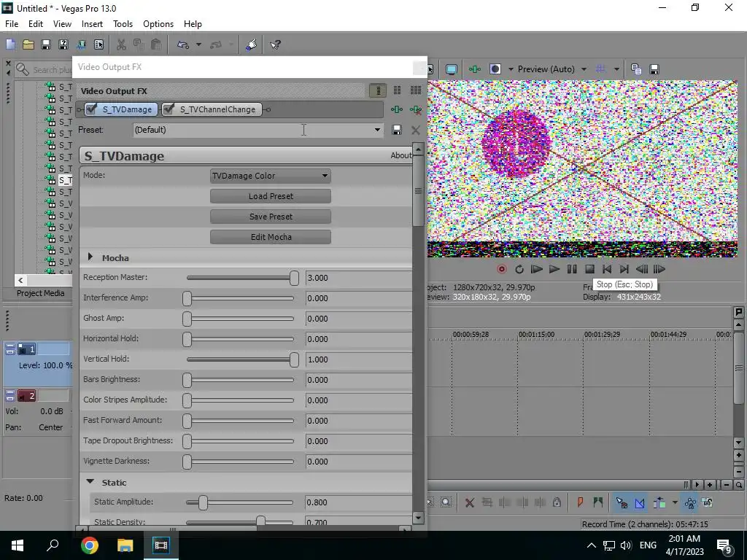Open the Preset dropdown
The width and height of the screenshot is (747, 560).
coord(377,130)
